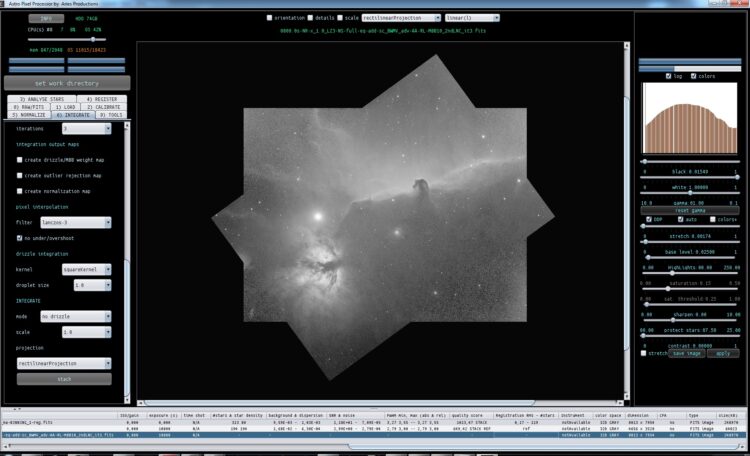Open the projection dropdown in the left panel
The image size is (750, 456).
coord(64,364)
